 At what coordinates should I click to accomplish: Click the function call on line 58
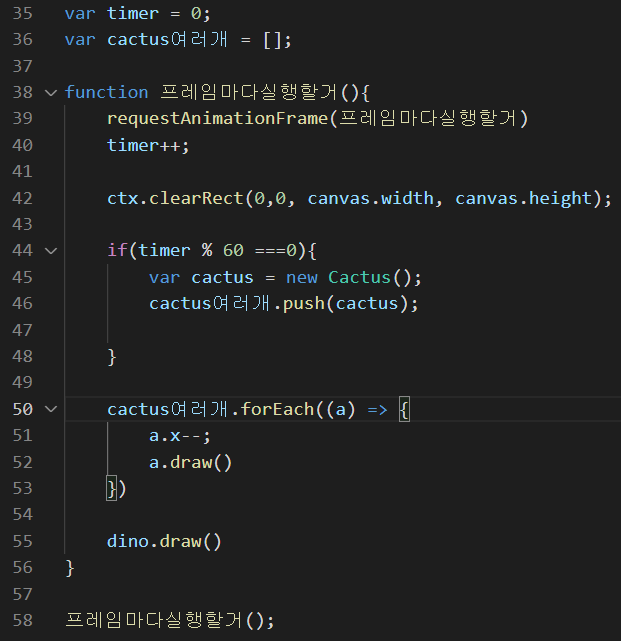click(x=170, y=620)
